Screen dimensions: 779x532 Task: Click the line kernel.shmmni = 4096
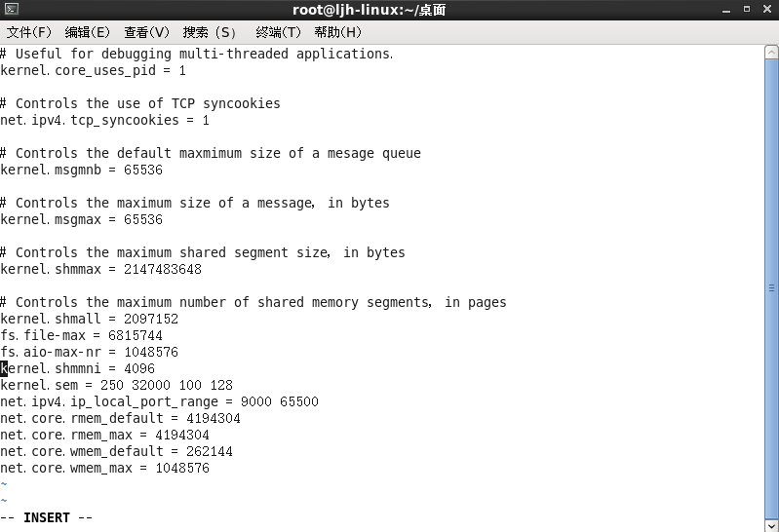[77, 368]
